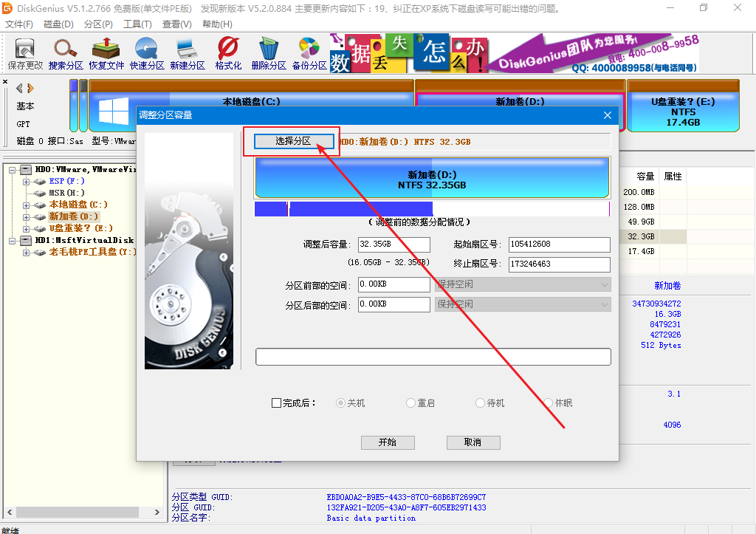Click the empty progress bar in the dialog
Viewport: 756px width, 534px height.
coord(433,357)
